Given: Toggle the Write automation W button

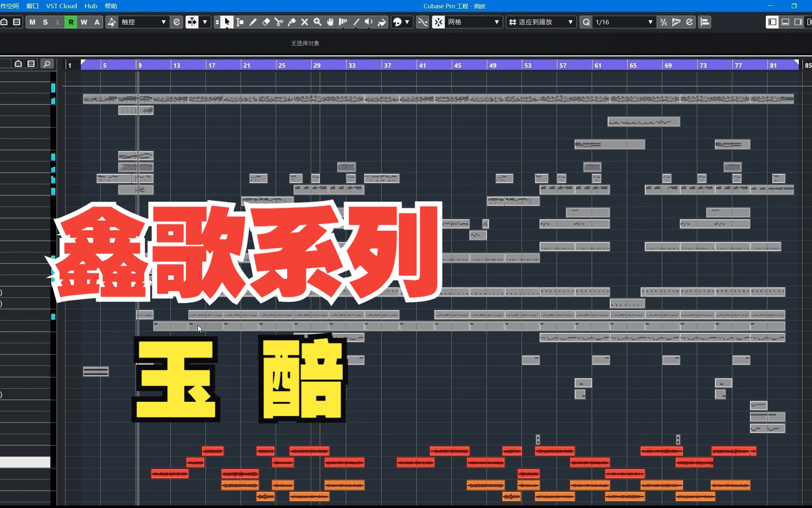Looking at the screenshot, I should [84, 22].
